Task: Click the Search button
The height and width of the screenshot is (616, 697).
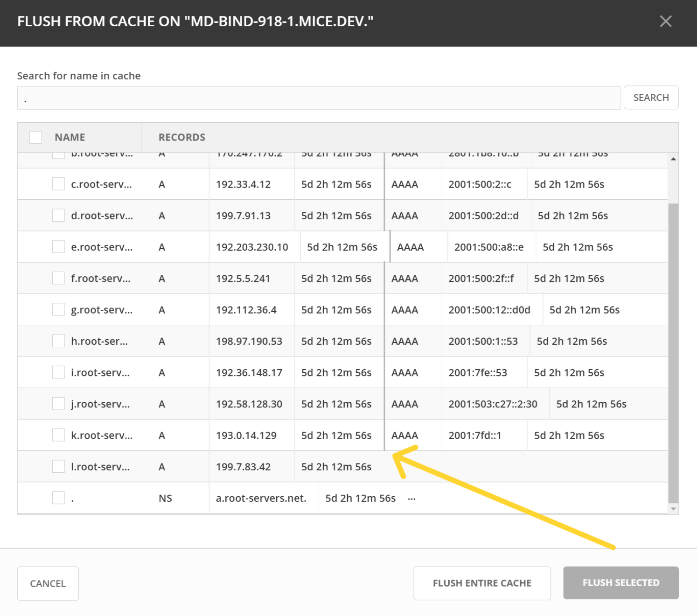Action: [x=651, y=98]
